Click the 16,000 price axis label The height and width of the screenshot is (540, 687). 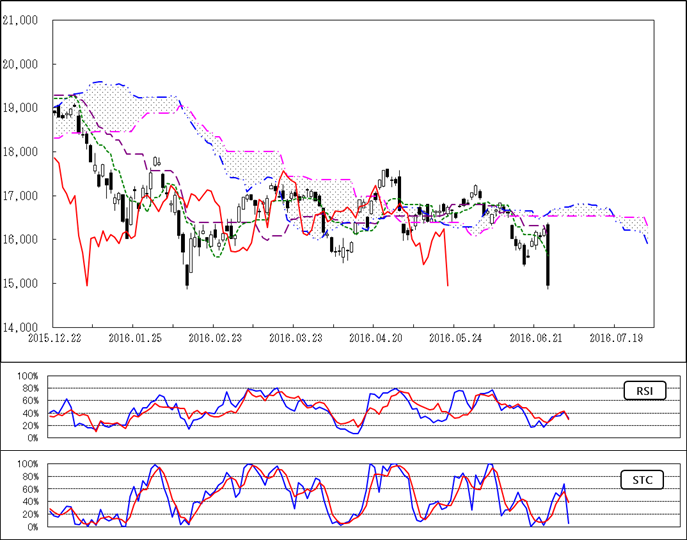(20, 240)
